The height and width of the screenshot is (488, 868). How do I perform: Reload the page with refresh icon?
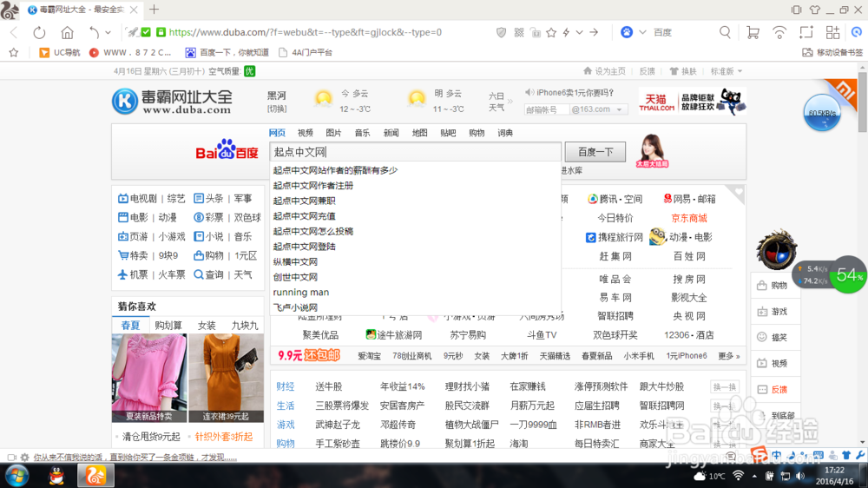(x=39, y=33)
